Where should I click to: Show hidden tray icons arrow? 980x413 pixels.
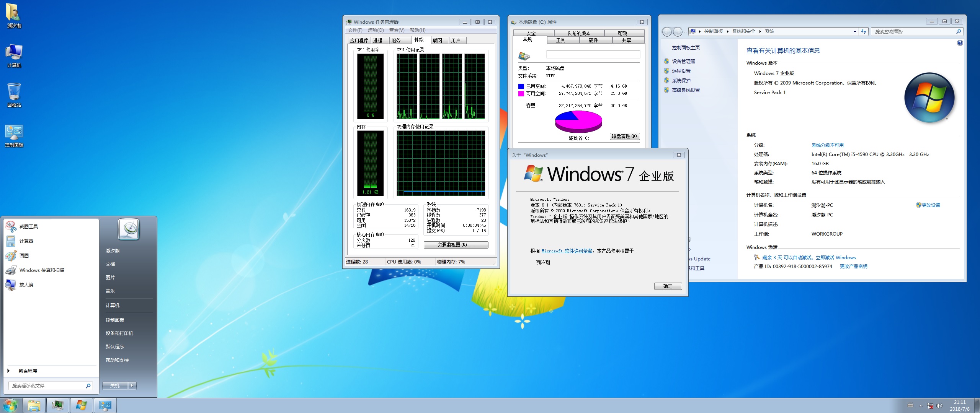(x=921, y=406)
